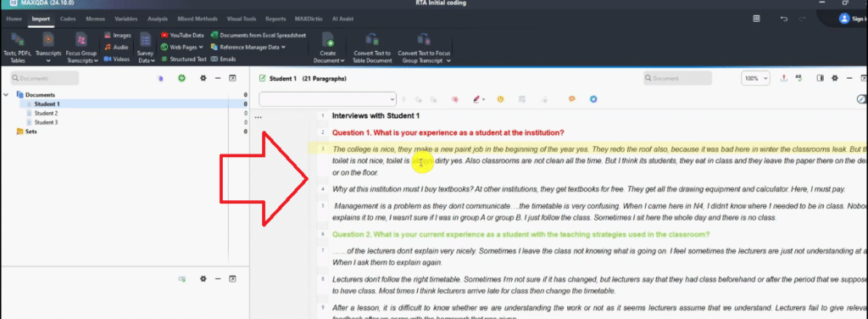This screenshot has width=868, height=319.
Task: Open Code System panel settings gear
Action: pos(203,278)
